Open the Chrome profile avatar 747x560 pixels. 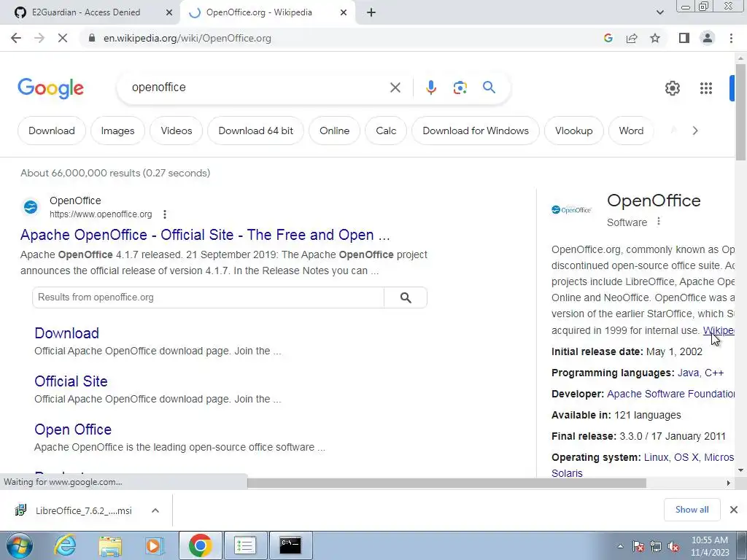[708, 38]
